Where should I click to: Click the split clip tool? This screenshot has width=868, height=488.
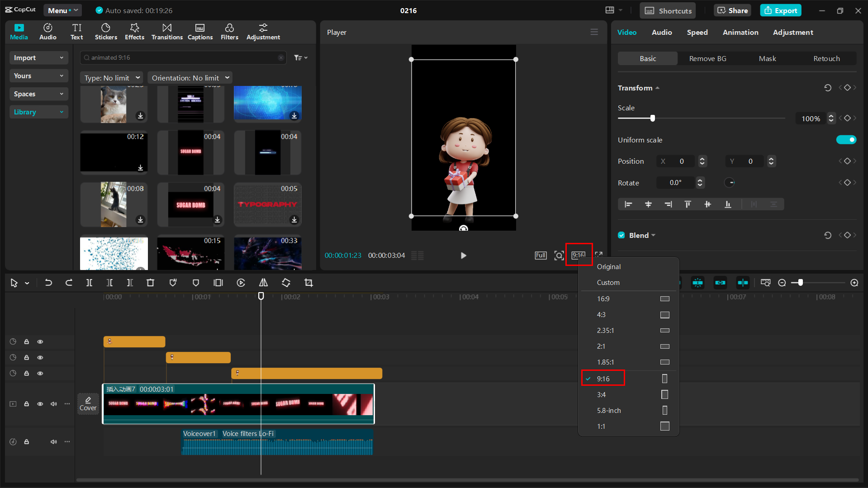(x=89, y=283)
